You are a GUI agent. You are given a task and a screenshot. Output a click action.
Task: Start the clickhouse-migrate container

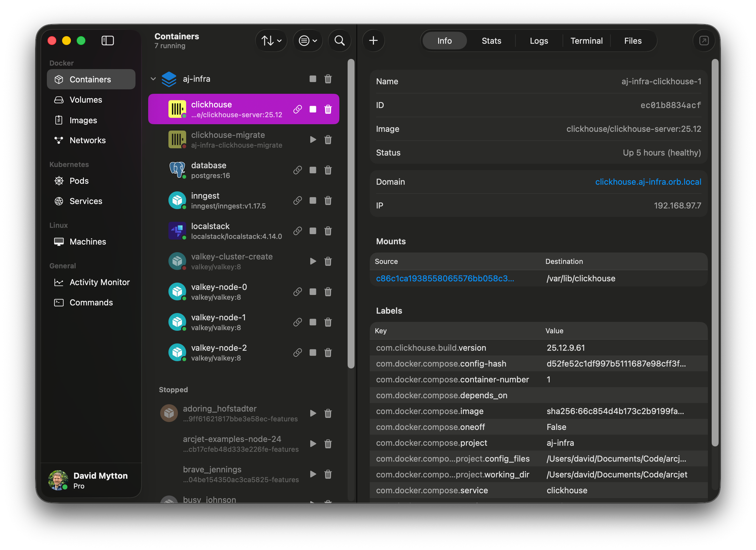(313, 140)
